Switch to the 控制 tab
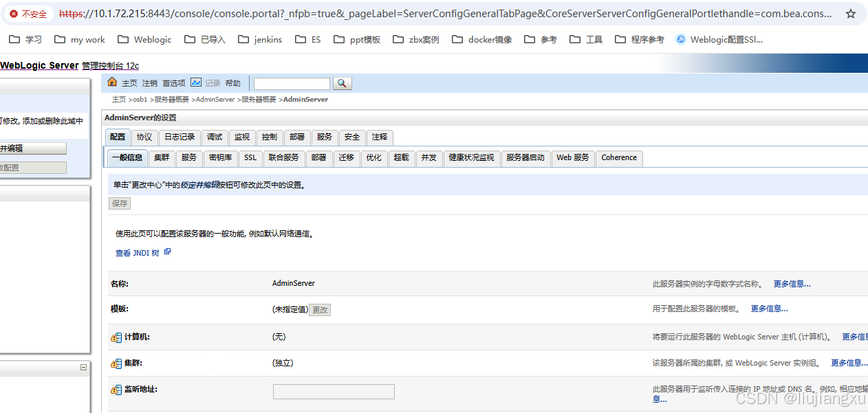The image size is (868, 413). (x=270, y=137)
